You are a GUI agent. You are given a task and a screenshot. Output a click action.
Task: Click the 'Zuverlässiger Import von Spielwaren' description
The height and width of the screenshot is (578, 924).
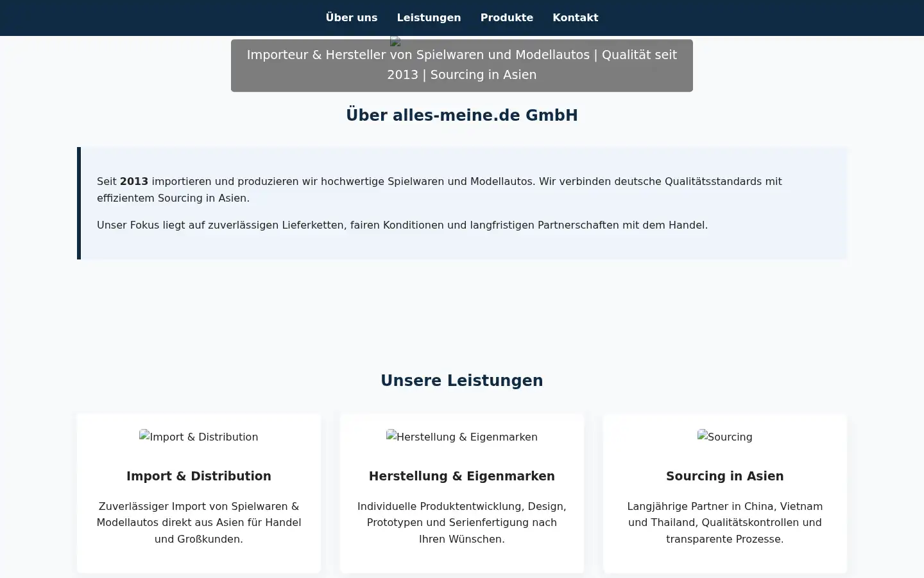coord(199,523)
